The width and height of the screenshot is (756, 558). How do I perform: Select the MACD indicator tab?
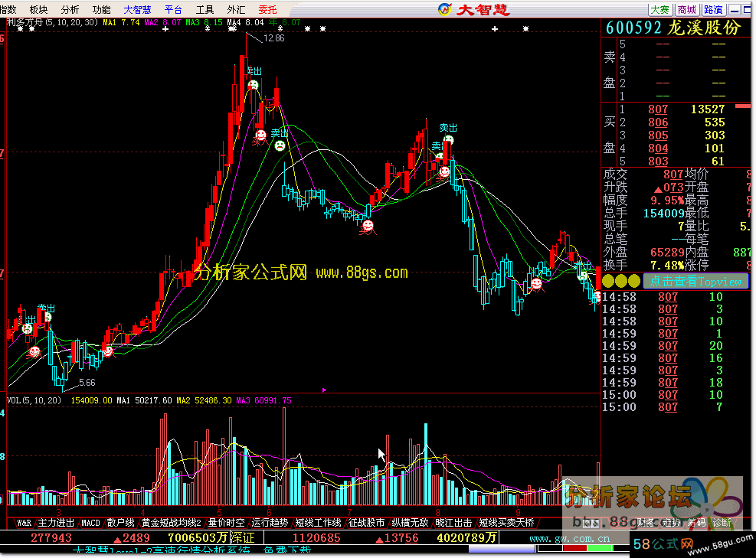pos(90,523)
